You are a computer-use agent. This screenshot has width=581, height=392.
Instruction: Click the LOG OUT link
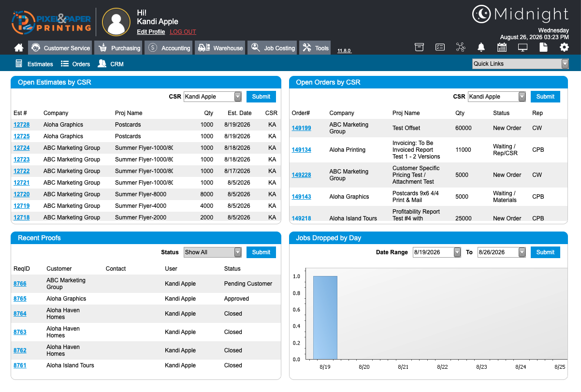(x=183, y=32)
